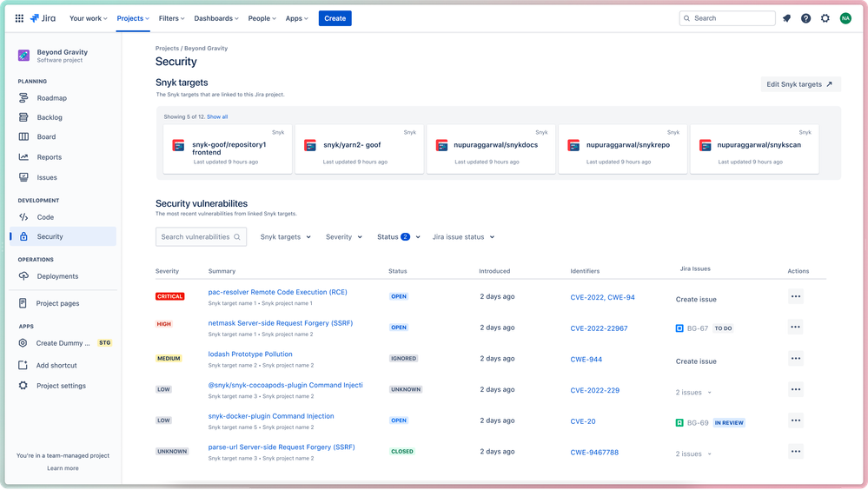Open snyk-docker-plugin Command Injection link
Viewport: 868px width, 490px height.
pyautogui.click(x=271, y=416)
